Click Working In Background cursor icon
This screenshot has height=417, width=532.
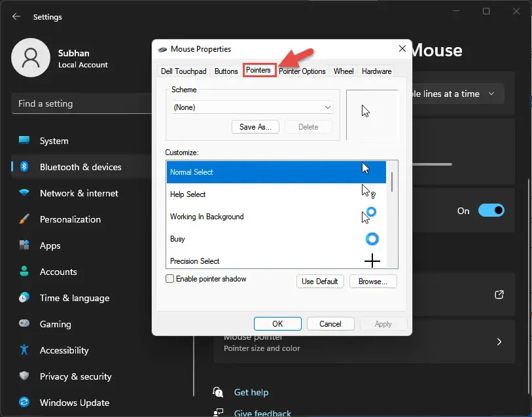(369, 215)
